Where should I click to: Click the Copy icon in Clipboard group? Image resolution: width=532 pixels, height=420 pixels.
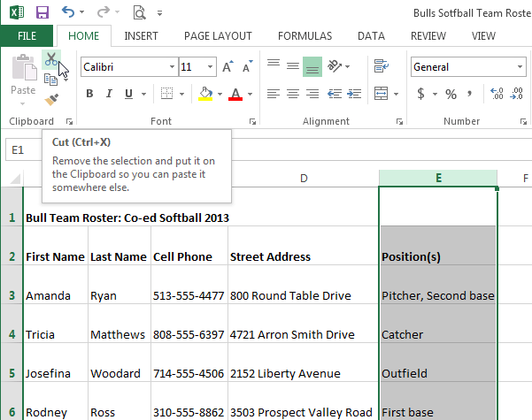pos(51,80)
